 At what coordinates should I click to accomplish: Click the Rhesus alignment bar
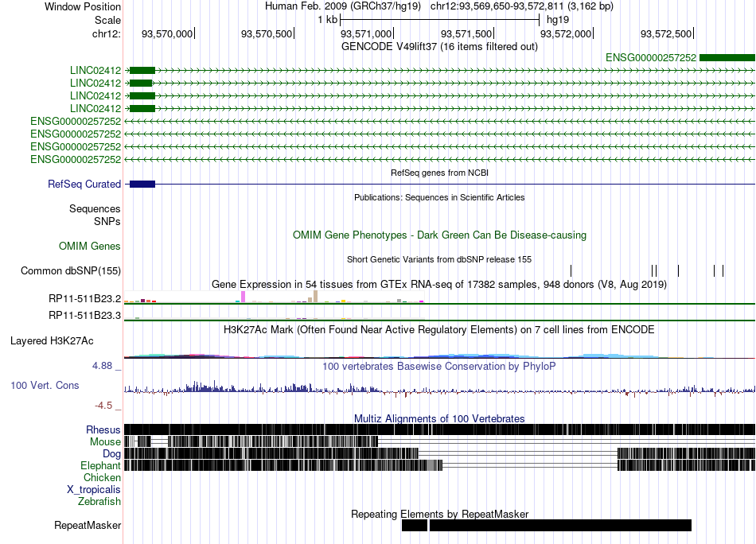pyautogui.click(x=439, y=429)
